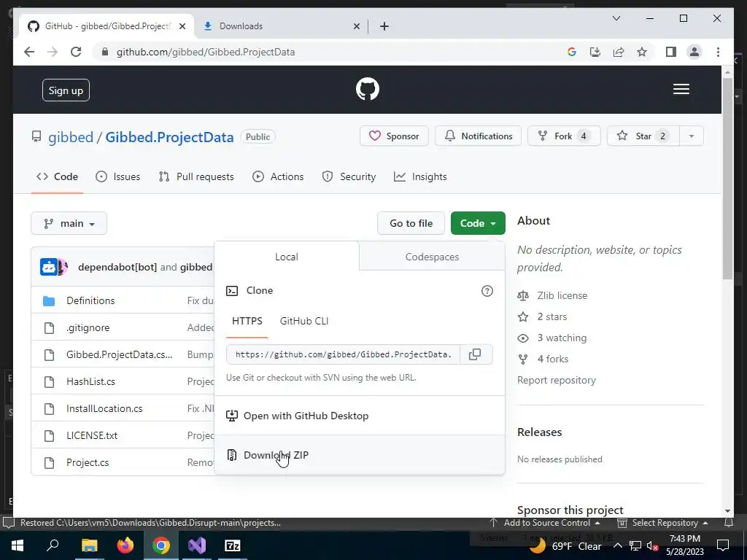Open Chrome's three-dot menu

pos(718,52)
